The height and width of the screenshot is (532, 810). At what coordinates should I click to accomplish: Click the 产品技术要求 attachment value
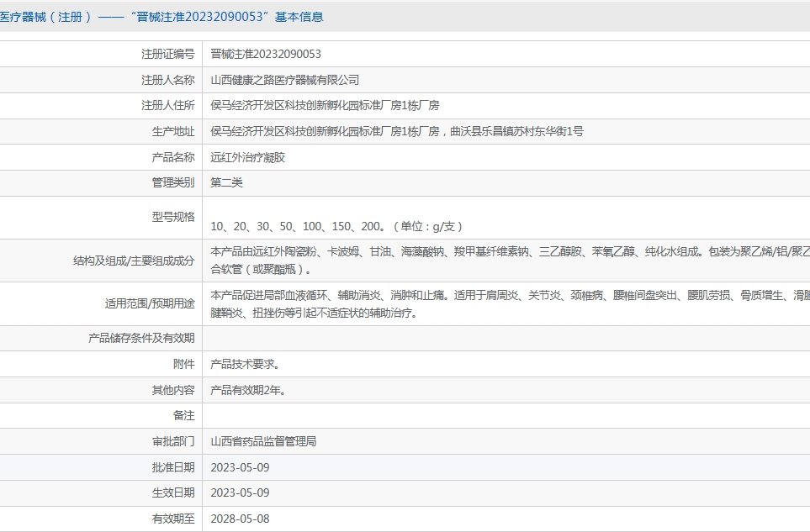[245, 364]
